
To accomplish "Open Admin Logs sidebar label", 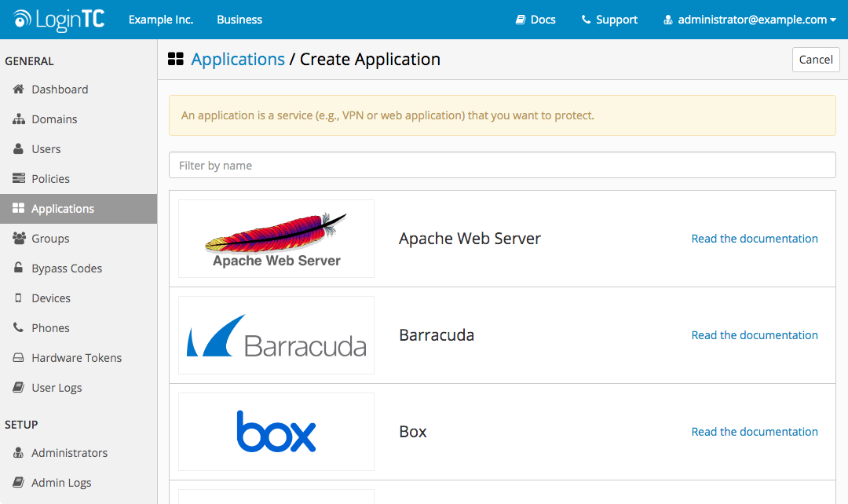I will click(x=61, y=482).
